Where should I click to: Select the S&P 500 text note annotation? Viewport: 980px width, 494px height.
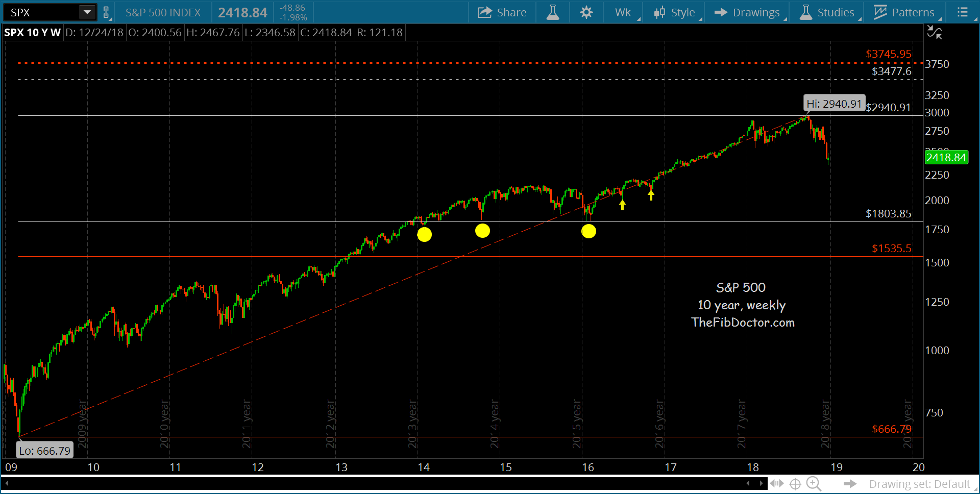pyautogui.click(x=741, y=287)
